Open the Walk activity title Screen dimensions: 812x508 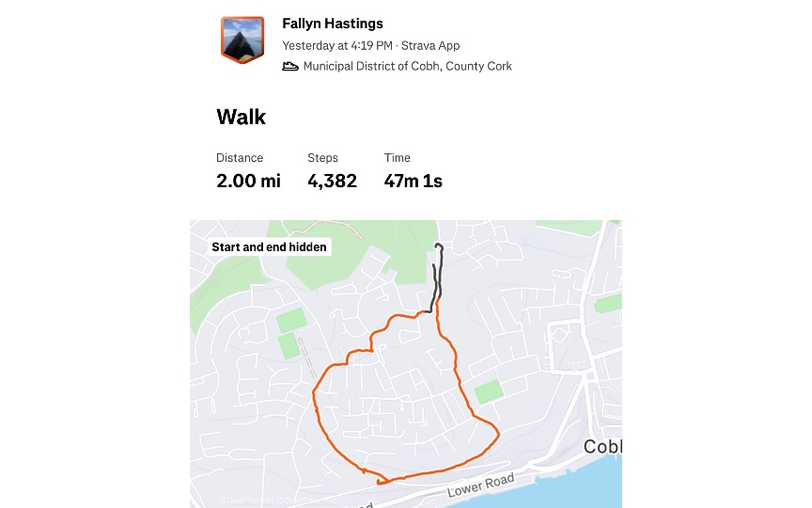[242, 118]
